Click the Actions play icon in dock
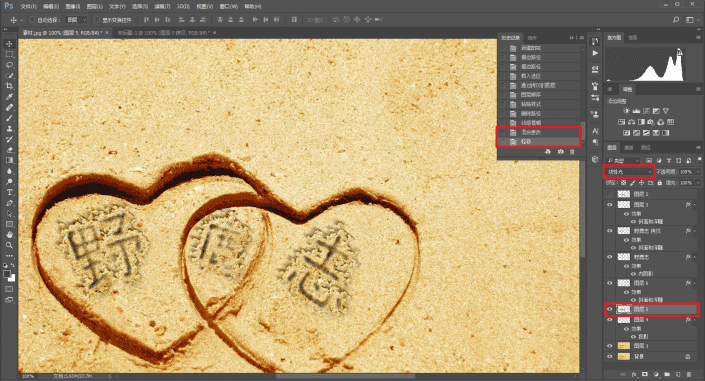The width and height of the screenshot is (705, 381). click(x=595, y=53)
